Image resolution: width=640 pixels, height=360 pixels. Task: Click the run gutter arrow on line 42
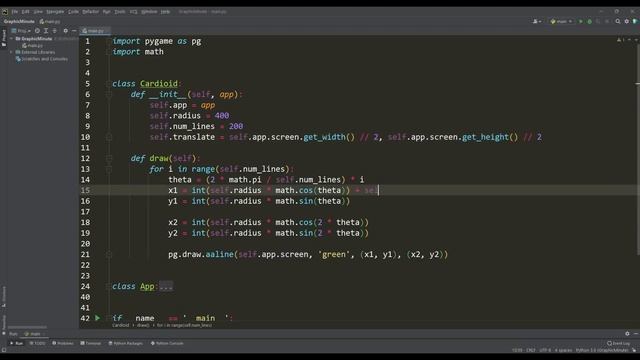[97, 318]
